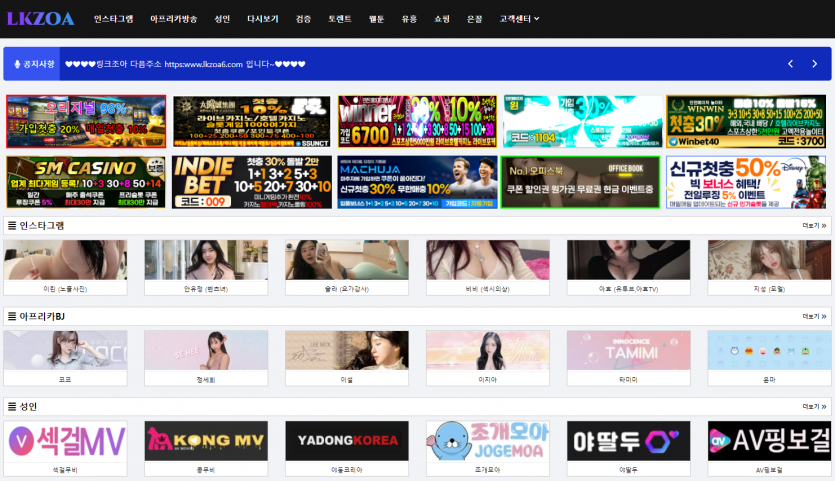Open the 아효 (유튜브,아효TV) caption
The image size is (835, 481).
click(x=628, y=289)
